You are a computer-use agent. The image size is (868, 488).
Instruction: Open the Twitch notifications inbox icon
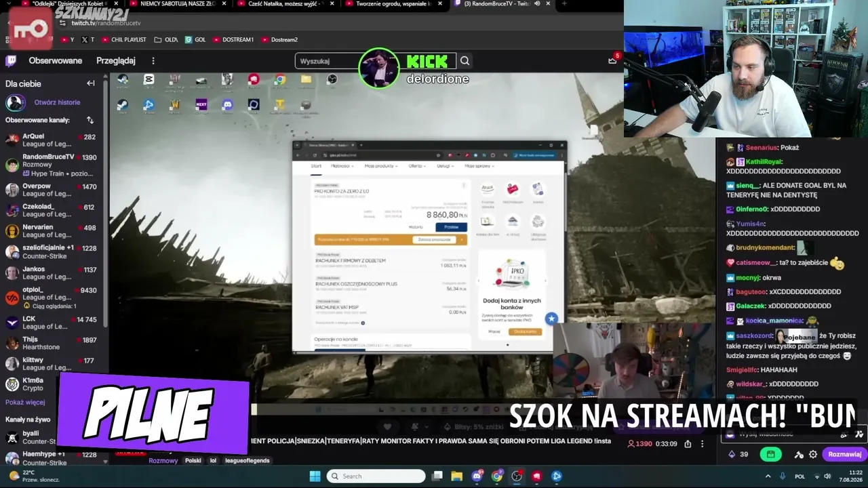[x=613, y=60]
